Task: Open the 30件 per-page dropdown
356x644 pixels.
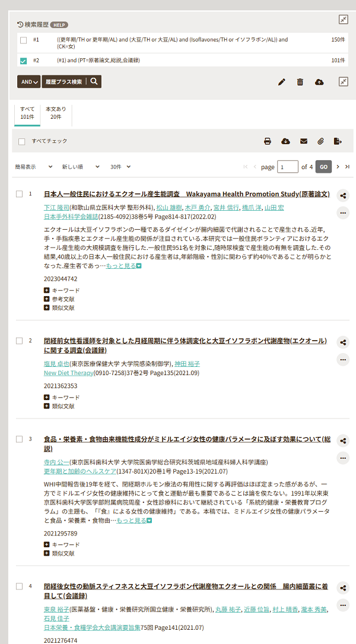Action: click(x=120, y=167)
